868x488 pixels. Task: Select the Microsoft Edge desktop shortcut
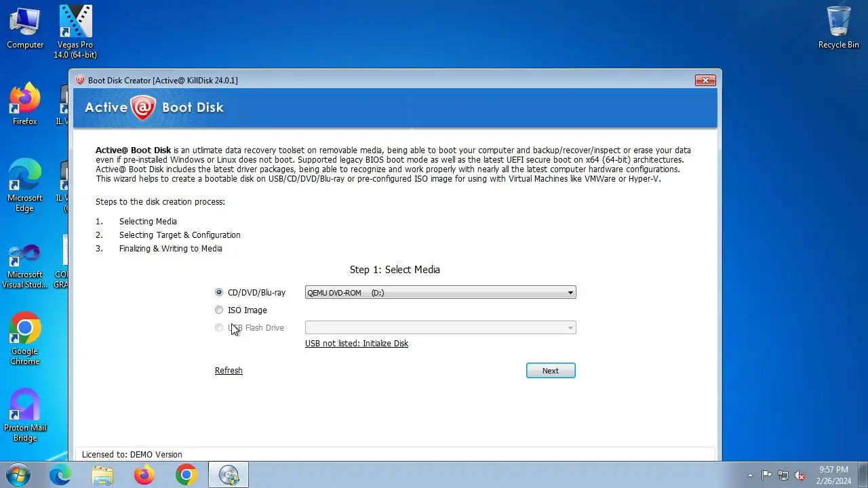point(25,186)
